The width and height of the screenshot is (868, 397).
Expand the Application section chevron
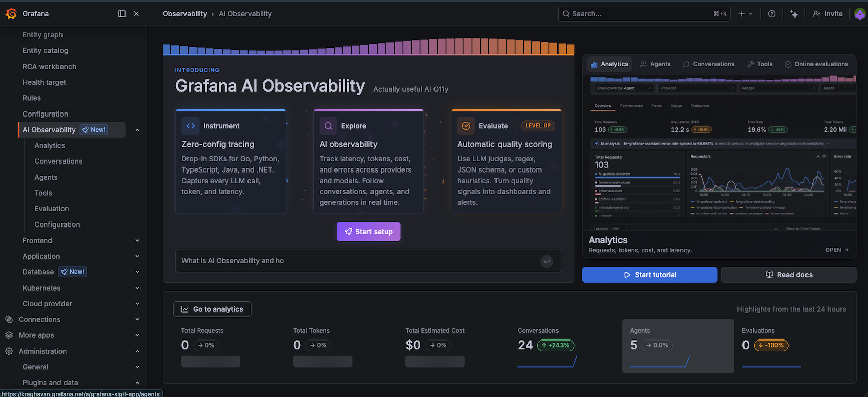(x=137, y=256)
